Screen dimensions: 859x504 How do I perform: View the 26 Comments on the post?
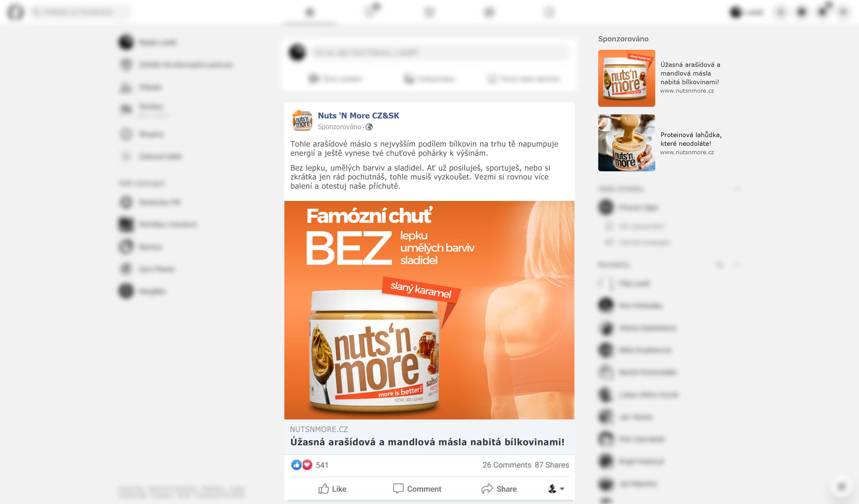pos(506,465)
